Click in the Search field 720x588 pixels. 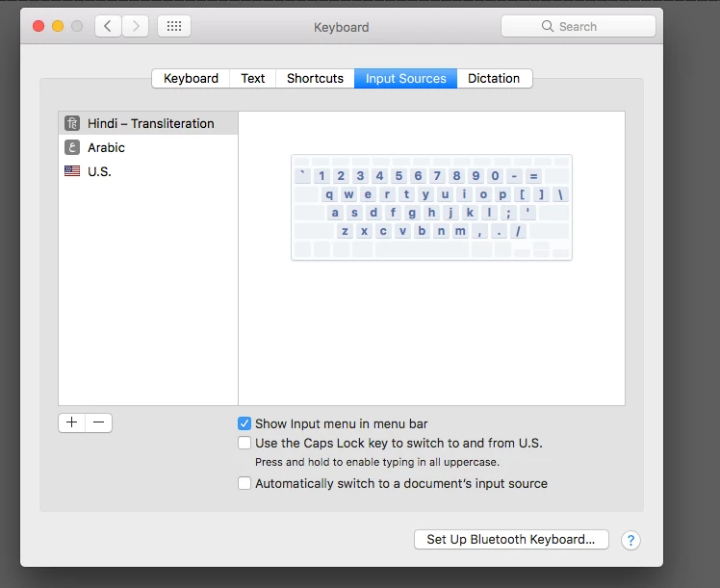[x=579, y=26]
